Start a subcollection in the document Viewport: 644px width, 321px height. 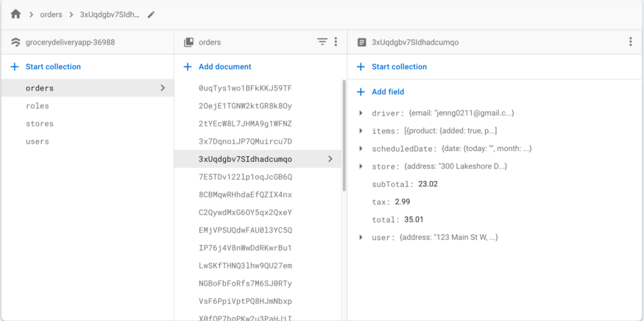(x=399, y=66)
